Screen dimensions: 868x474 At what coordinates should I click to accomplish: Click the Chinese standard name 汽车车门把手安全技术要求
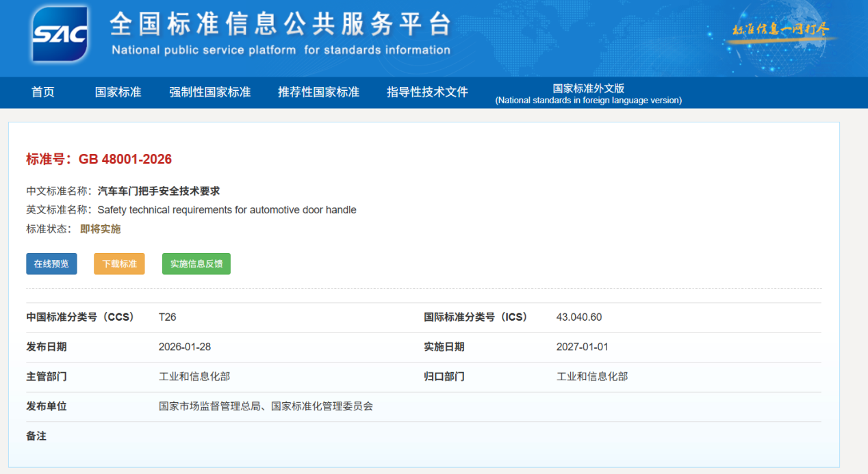159,191
